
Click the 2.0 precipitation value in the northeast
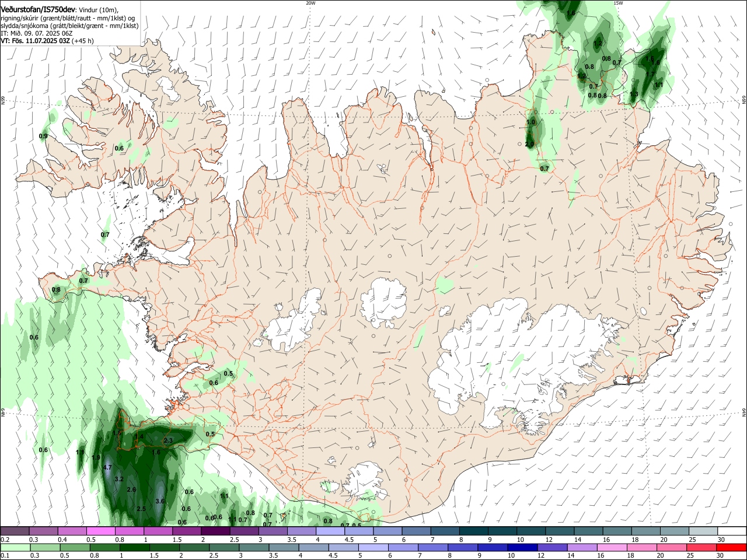(x=529, y=144)
